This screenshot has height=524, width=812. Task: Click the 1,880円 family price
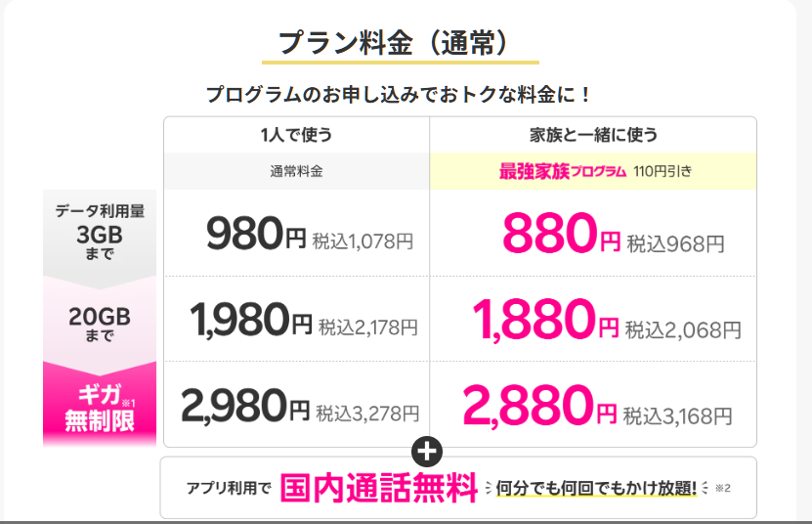(x=546, y=320)
